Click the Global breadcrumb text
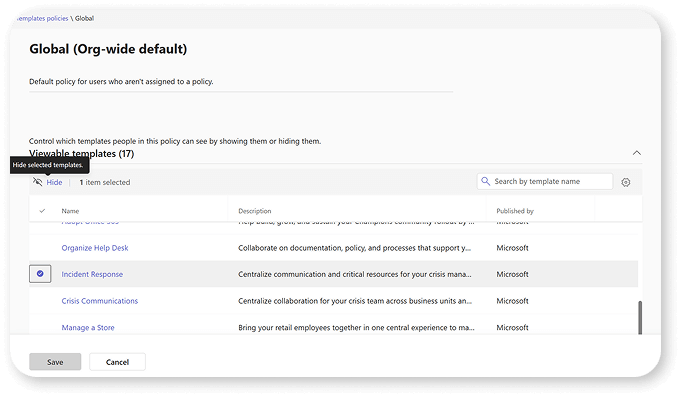681x397 pixels. 84,18
